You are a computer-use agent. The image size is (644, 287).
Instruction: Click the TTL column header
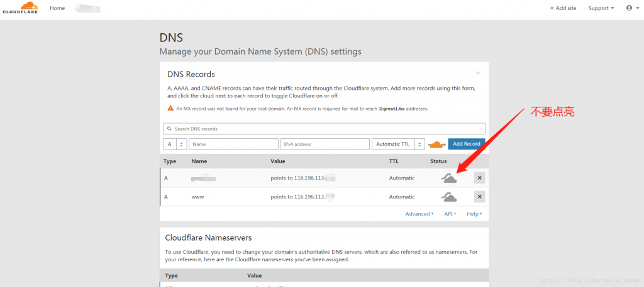tap(394, 161)
